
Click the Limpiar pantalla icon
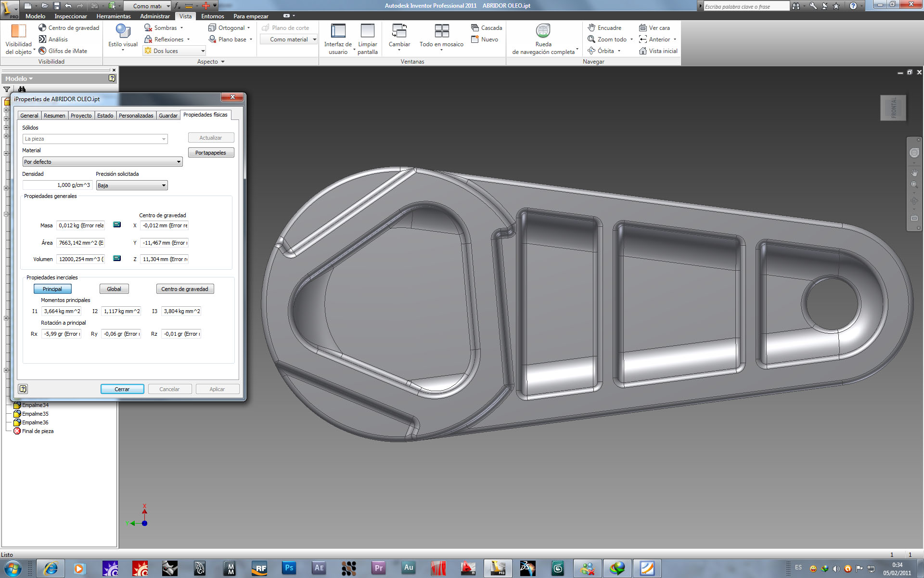368,31
